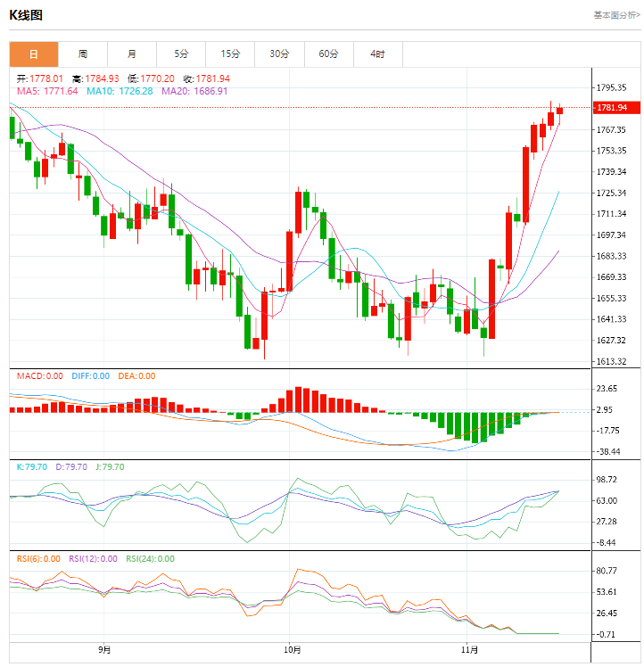
Task: Open the 基本面分析> link
Action: pyautogui.click(x=616, y=15)
